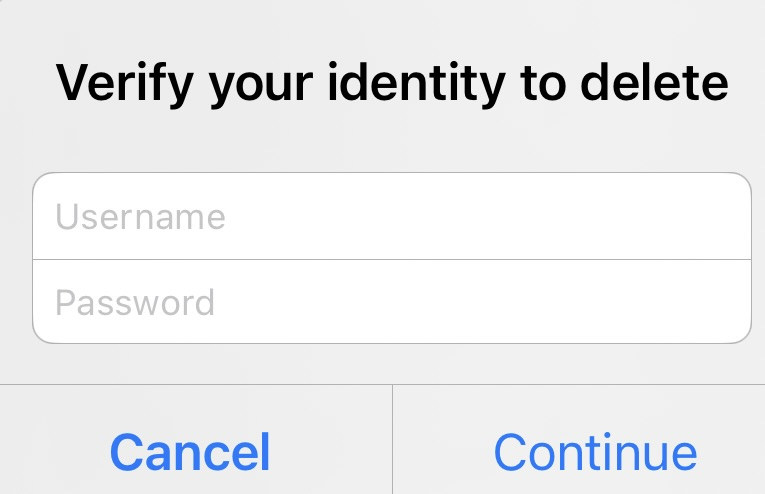Click the Username input field

click(x=391, y=217)
